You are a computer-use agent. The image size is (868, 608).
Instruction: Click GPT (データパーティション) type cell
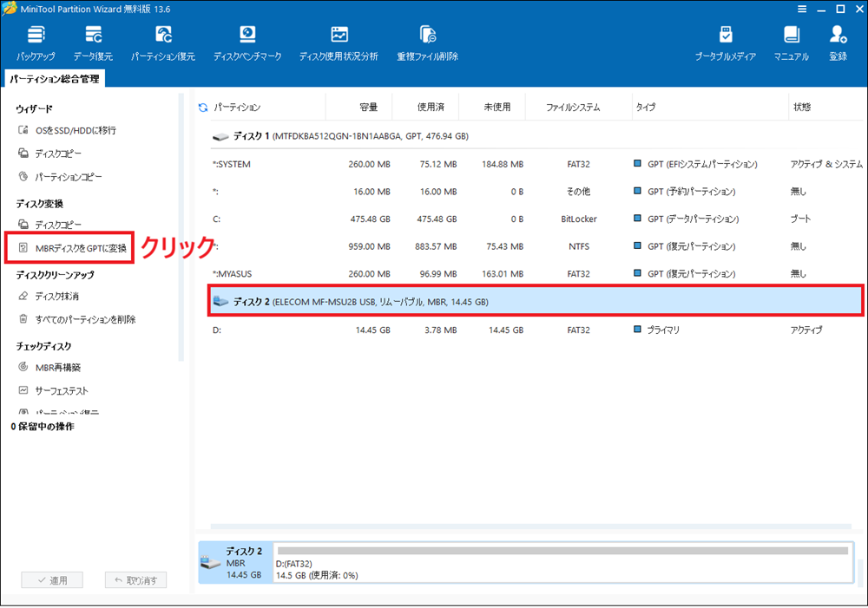pos(686,219)
